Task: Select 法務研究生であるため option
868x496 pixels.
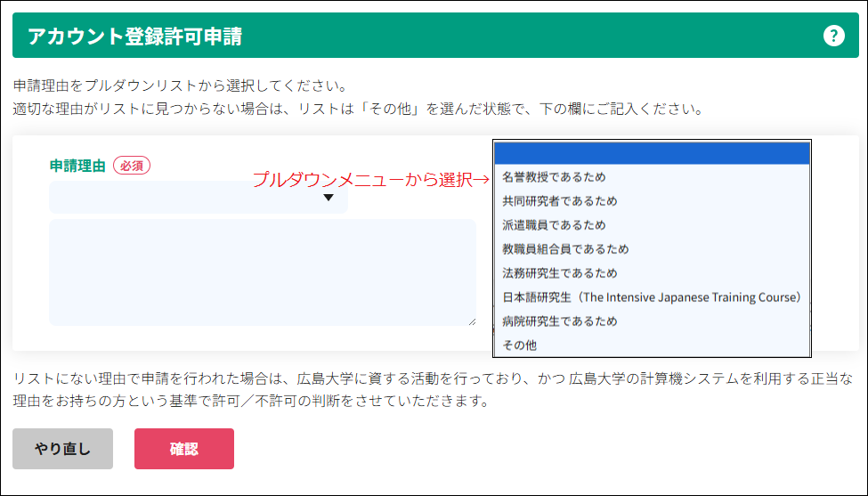Action: pos(559,273)
